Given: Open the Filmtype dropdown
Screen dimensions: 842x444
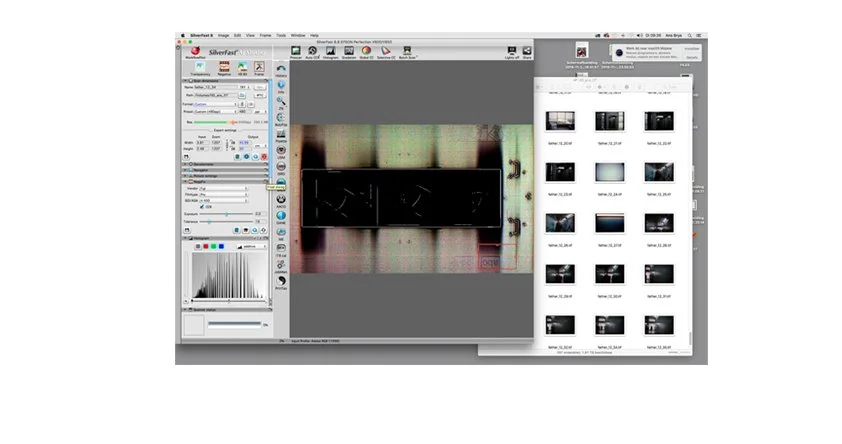Looking at the screenshot, I should [223, 194].
